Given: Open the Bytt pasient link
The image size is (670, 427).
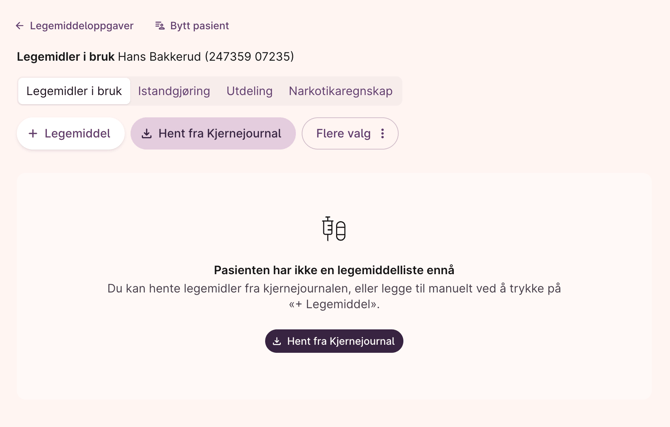Looking at the screenshot, I should [x=199, y=26].
